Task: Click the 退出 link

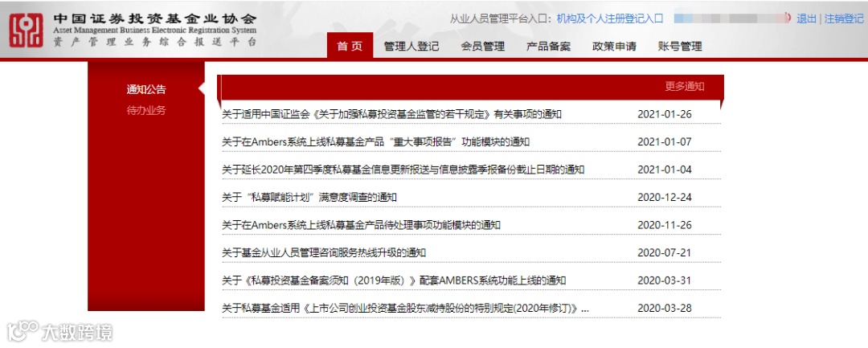Action: point(806,18)
